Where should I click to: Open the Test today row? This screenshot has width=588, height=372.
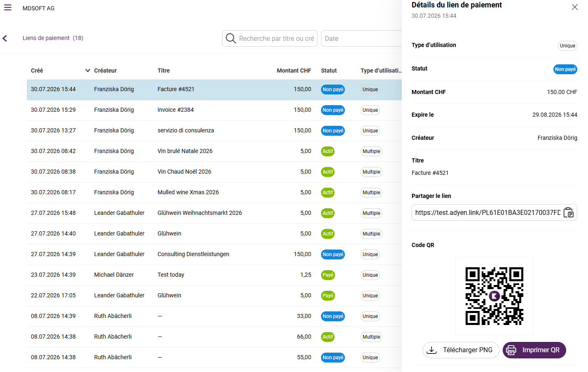coord(214,275)
